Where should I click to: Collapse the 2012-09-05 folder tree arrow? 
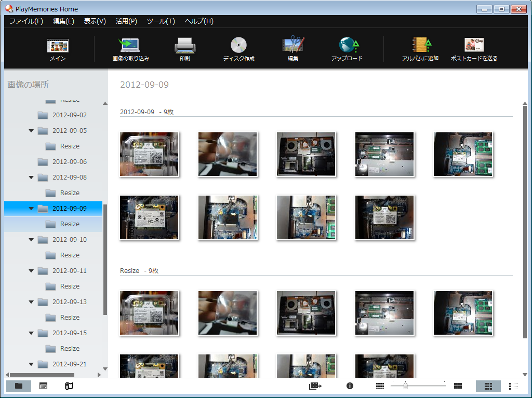coord(32,131)
